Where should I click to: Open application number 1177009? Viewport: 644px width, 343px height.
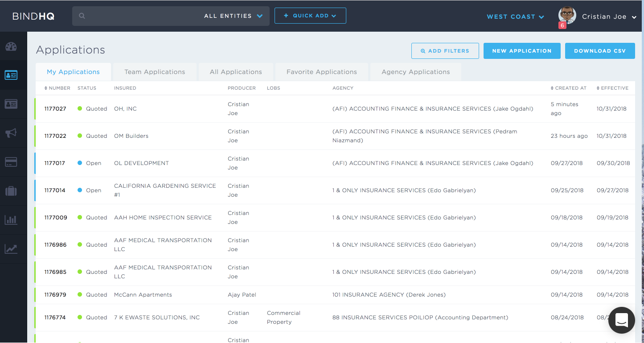point(56,218)
